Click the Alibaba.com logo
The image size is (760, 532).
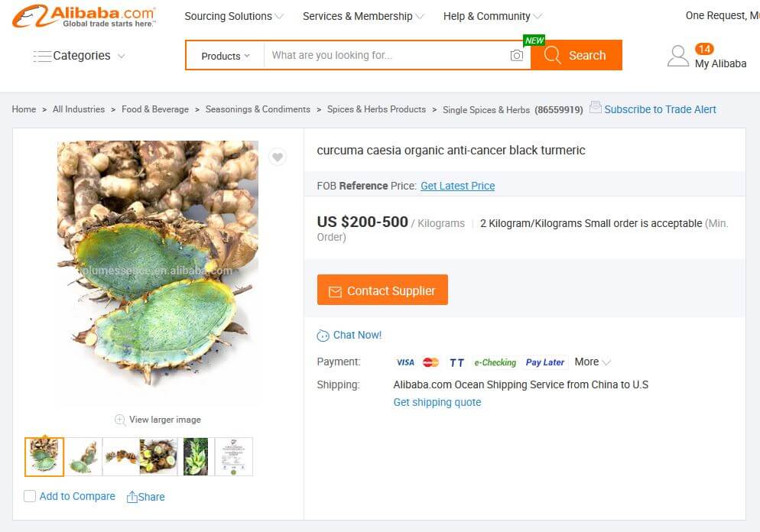pos(84,16)
